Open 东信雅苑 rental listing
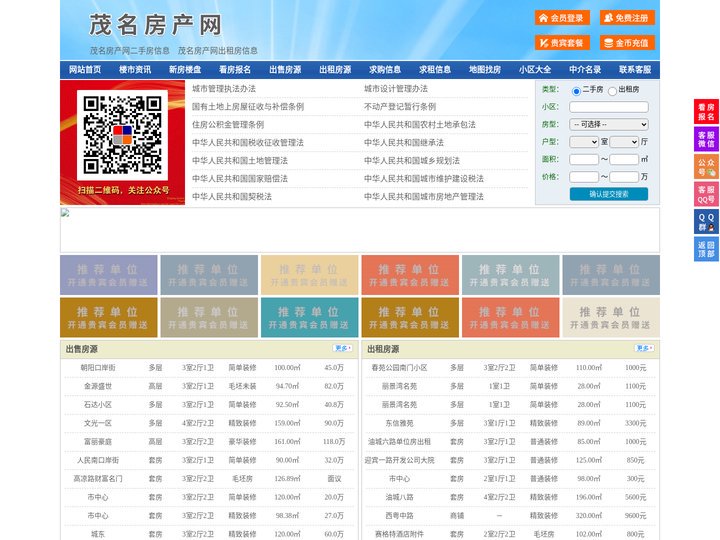The image size is (720, 540). click(399, 423)
